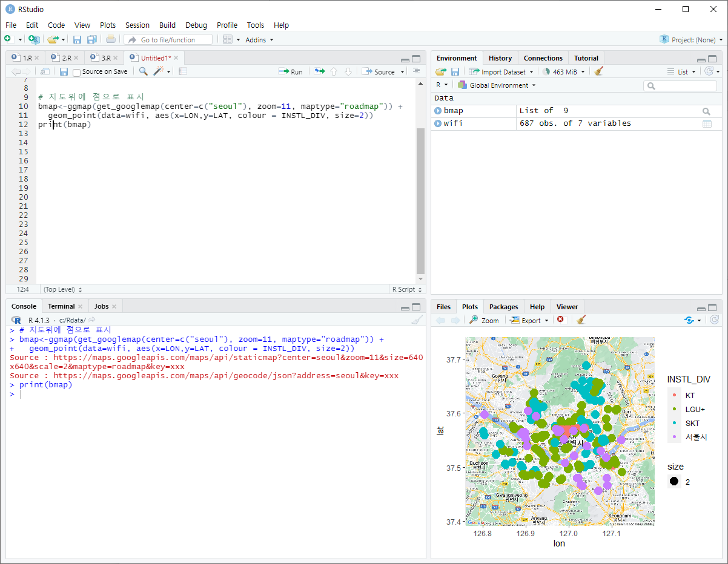
Task: Click the Source button
Action: click(379, 71)
